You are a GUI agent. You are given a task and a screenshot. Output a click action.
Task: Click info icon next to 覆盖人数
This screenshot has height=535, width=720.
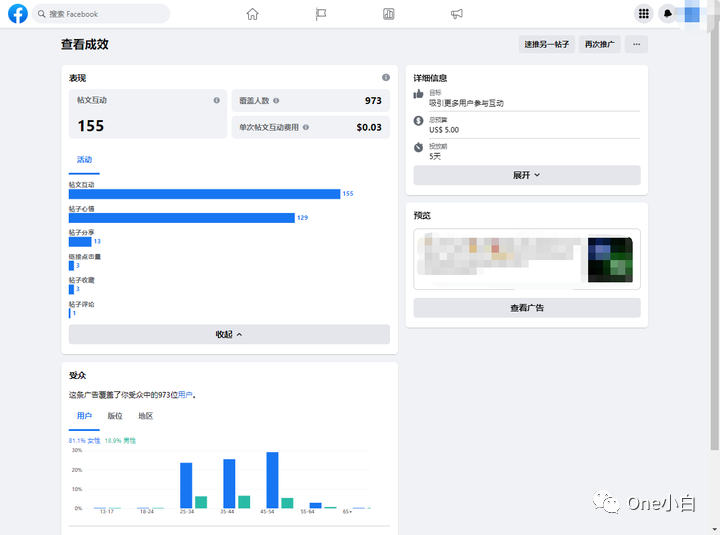(x=276, y=101)
